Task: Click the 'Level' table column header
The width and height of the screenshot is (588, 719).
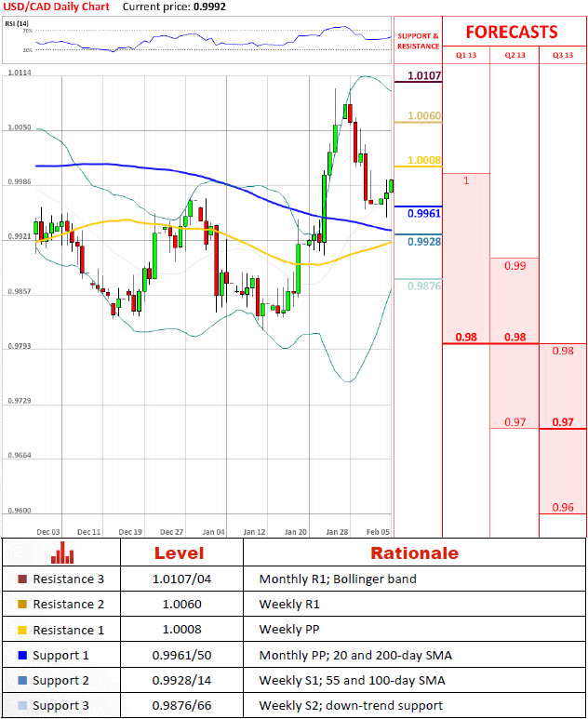Action: 179,553
